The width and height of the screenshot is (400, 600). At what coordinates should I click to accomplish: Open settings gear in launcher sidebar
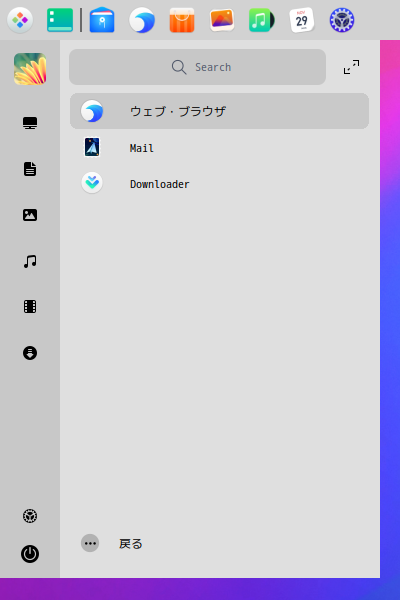30,516
